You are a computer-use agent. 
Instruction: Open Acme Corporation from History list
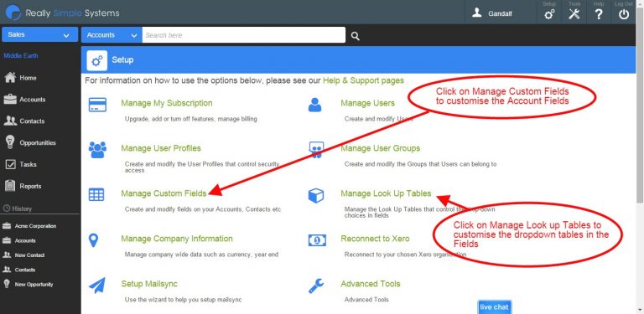pos(35,226)
